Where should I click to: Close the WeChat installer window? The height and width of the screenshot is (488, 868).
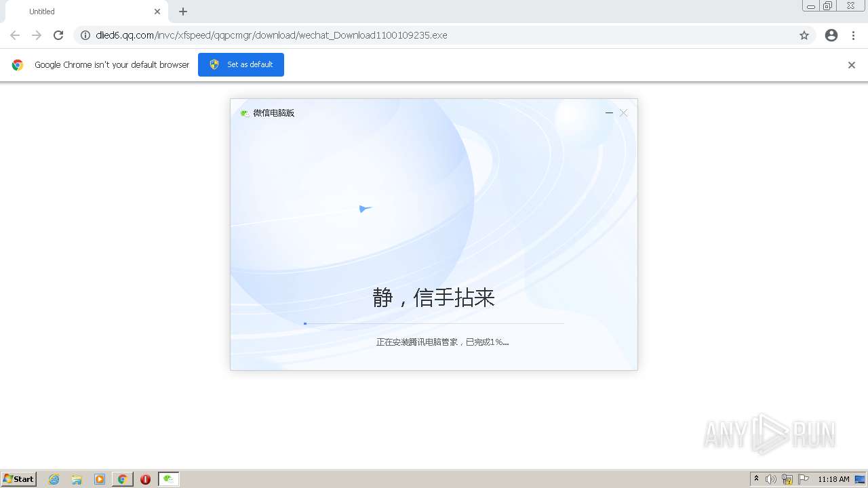tap(624, 113)
